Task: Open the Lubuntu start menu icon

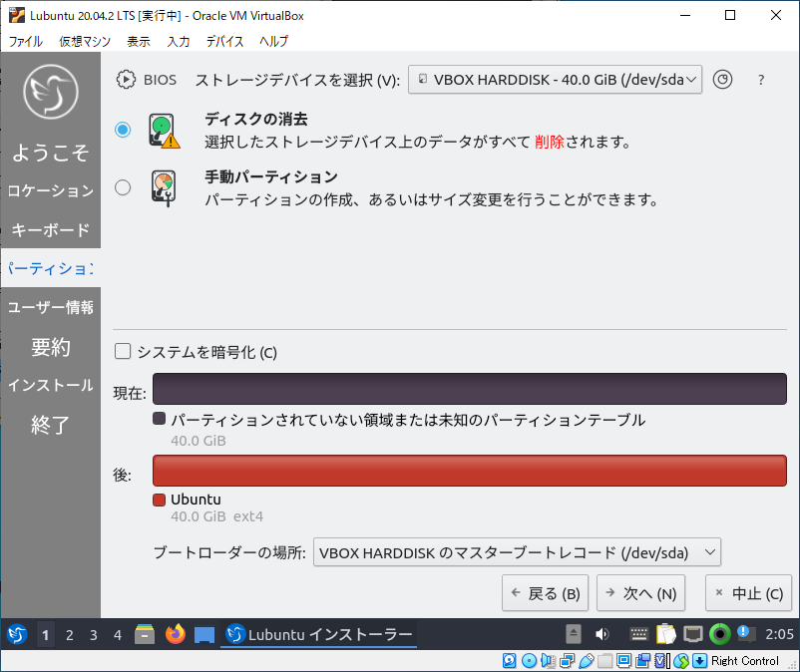Action: (17, 634)
